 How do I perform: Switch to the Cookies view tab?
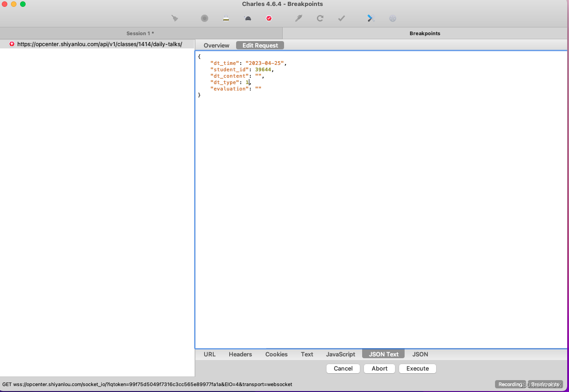[x=276, y=354]
